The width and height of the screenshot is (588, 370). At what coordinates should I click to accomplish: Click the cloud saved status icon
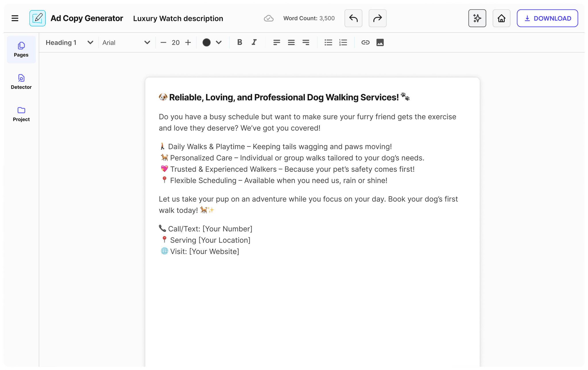coord(268,18)
